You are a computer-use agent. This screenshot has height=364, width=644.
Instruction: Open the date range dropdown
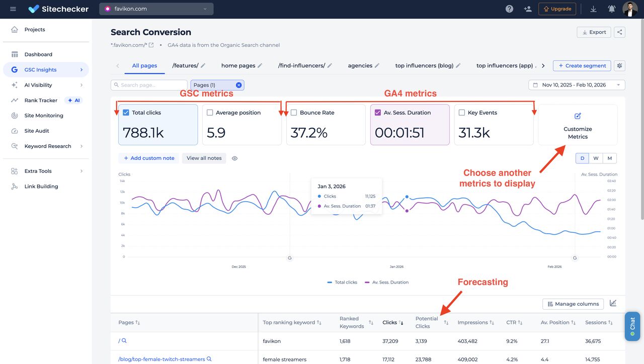[x=577, y=85]
